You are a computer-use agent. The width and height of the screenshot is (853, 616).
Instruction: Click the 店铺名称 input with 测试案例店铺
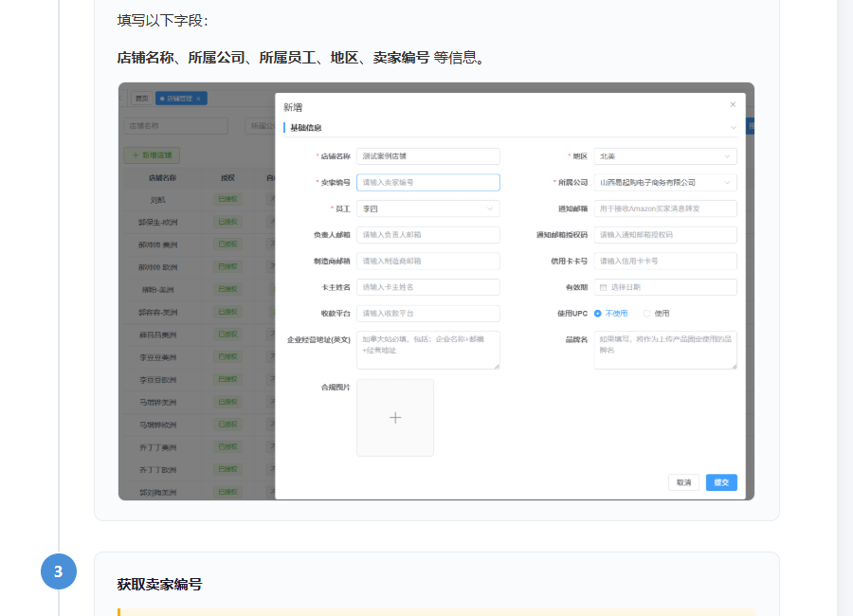[x=428, y=156]
